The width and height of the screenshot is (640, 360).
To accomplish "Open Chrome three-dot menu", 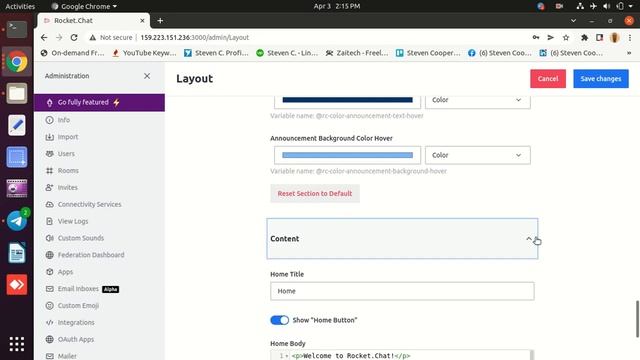I will [630, 38].
